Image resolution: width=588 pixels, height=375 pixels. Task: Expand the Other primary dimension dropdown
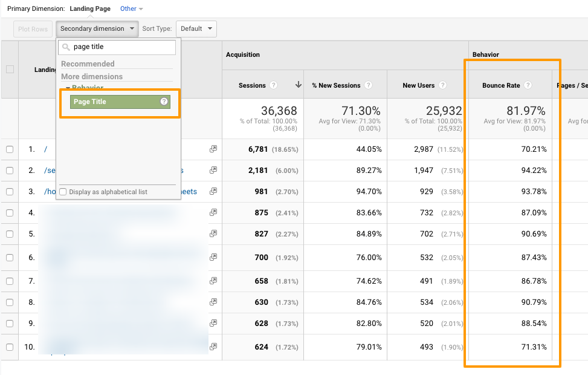click(132, 9)
